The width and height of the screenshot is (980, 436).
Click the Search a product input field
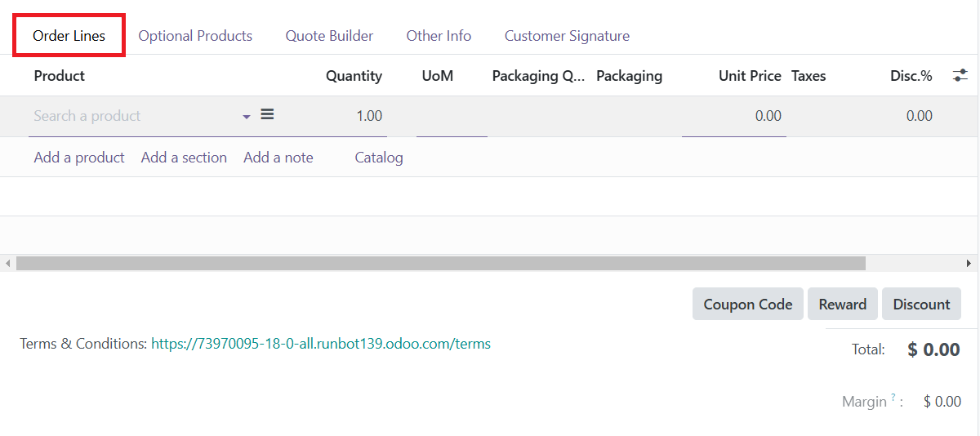[135, 116]
